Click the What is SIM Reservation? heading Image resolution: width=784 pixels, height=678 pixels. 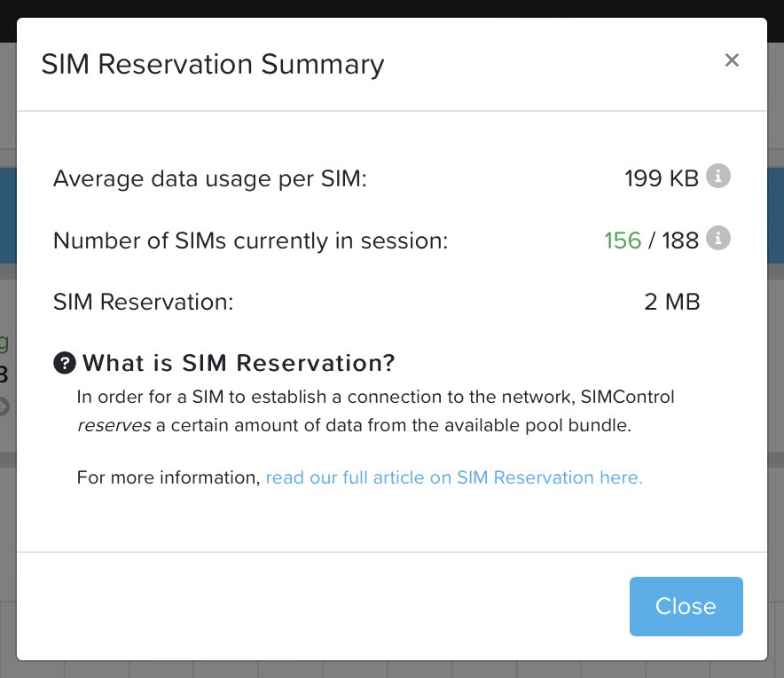[239, 363]
